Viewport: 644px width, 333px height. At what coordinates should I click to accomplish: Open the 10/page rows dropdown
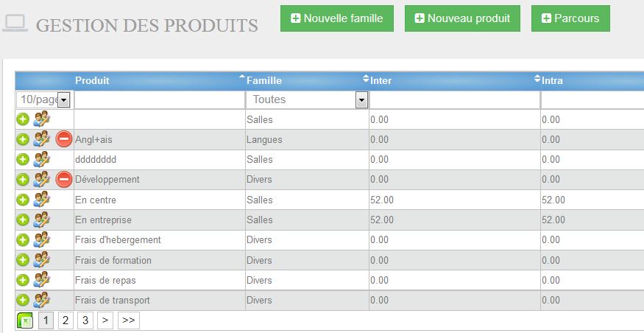(x=43, y=99)
